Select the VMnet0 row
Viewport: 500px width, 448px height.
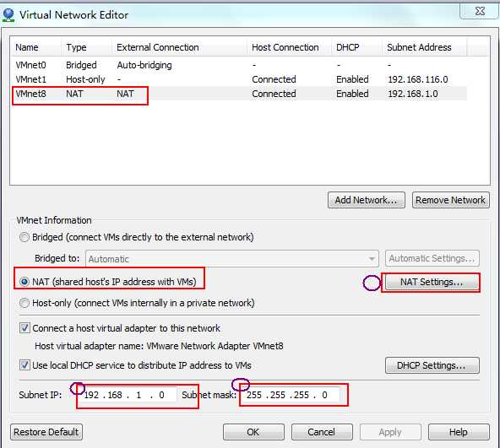[239, 65]
